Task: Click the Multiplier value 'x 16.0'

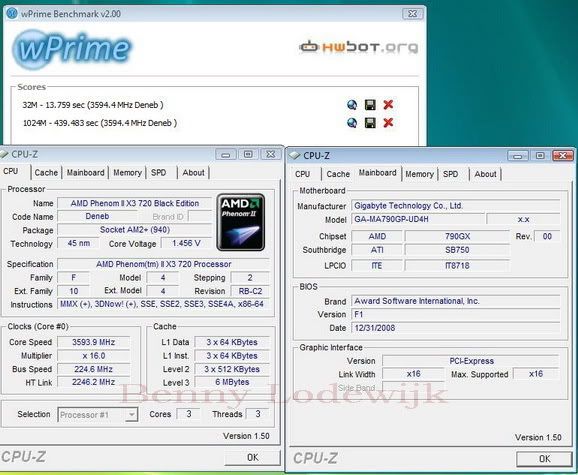Action: tap(93, 356)
